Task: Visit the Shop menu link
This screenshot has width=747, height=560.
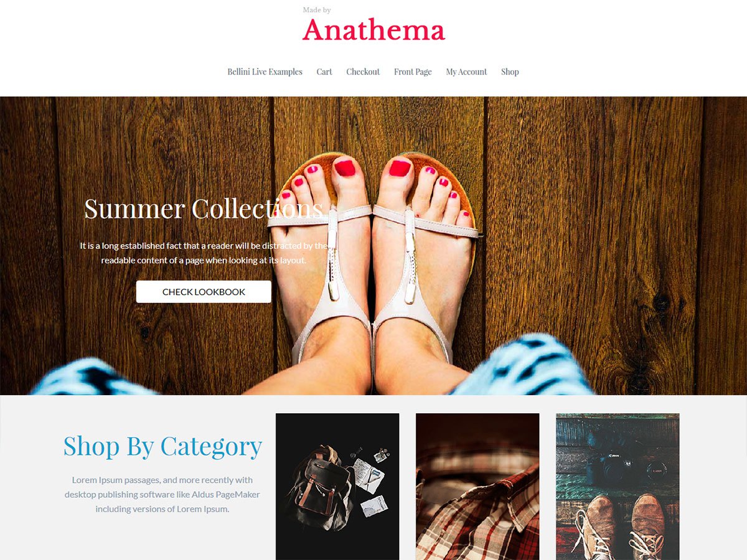Action: click(x=510, y=72)
